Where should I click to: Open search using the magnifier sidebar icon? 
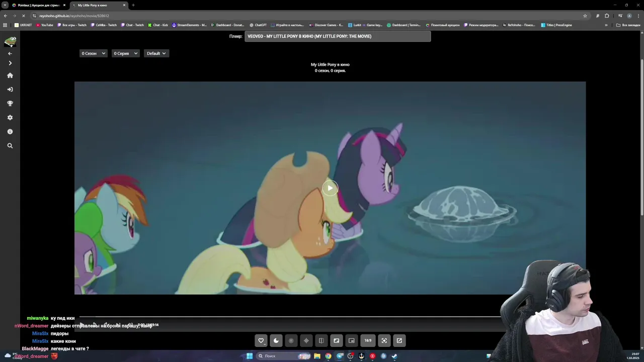click(10, 145)
